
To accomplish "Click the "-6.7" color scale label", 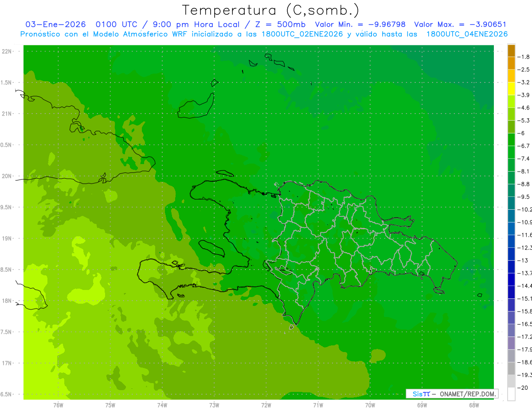I will 524,146.
